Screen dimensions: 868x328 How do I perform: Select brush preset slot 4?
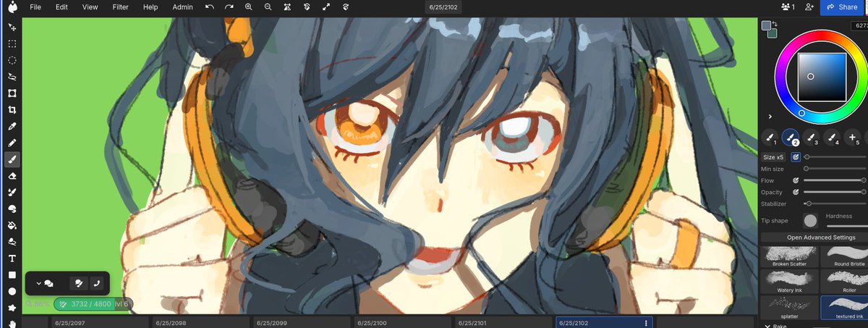[x=833, y=137]
